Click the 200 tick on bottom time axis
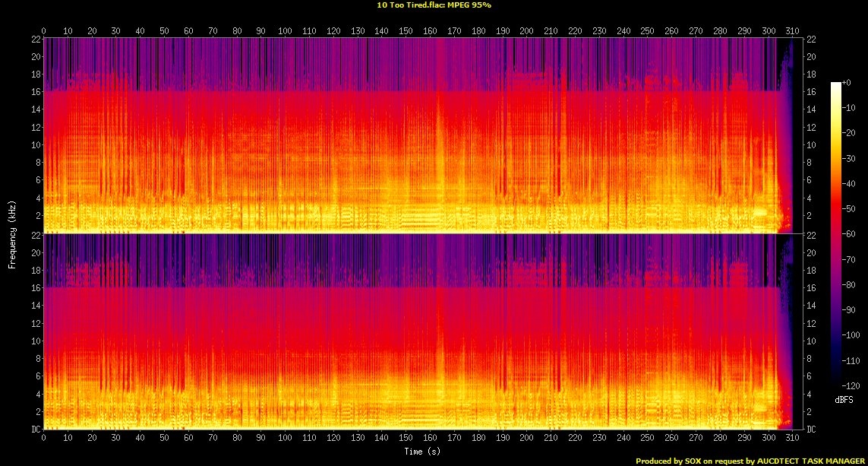 click(526, 437)
